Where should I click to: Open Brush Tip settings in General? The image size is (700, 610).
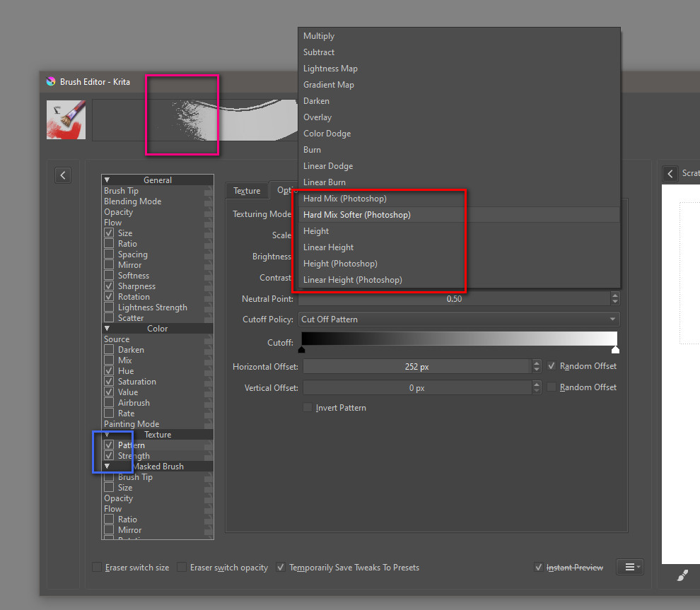point(121,191)
